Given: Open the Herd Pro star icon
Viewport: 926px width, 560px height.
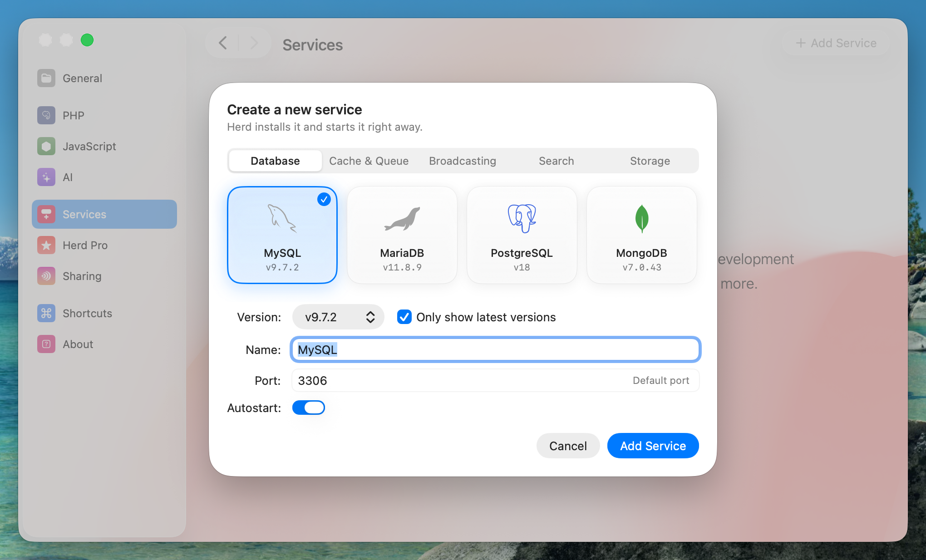Looking at the screenshot, I should point(46,245).
